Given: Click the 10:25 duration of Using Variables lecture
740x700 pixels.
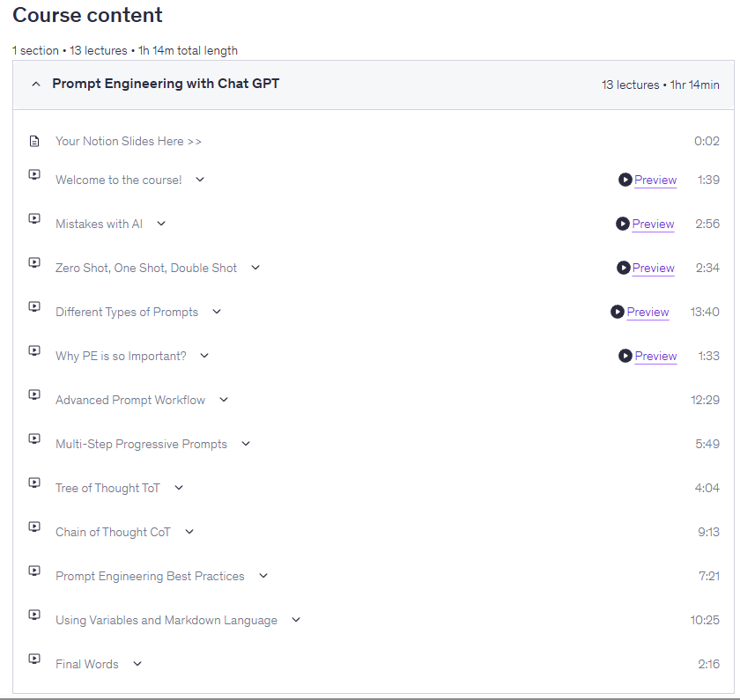Looking at the screenshot, I should 705,620.
